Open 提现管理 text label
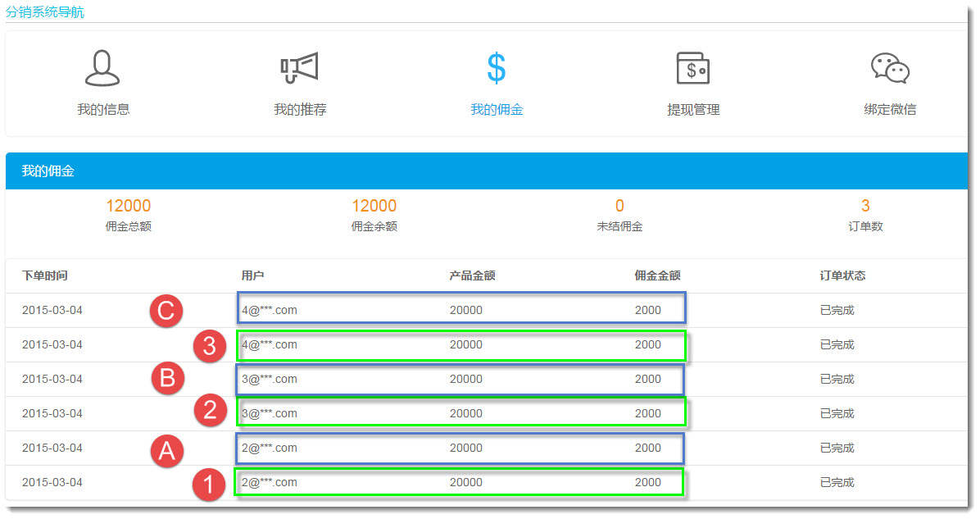This screenshot has width=980, height=519. [693, 109]
